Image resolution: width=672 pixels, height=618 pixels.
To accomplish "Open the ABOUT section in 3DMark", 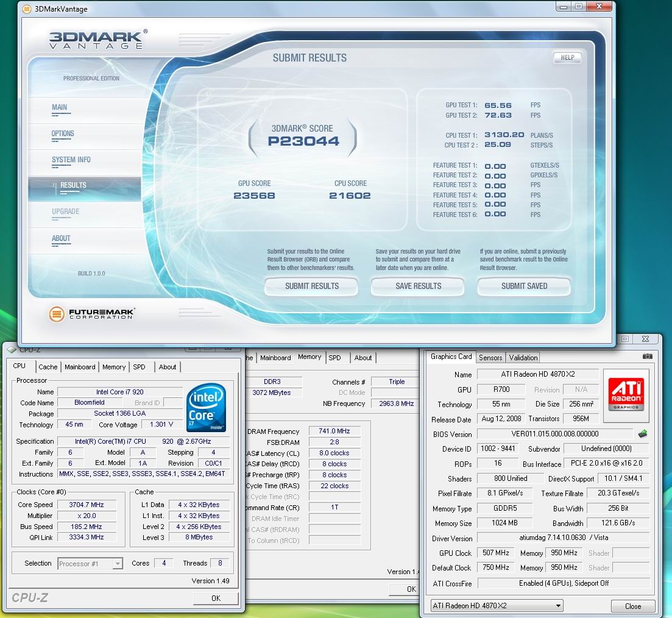I will click(61, 238).
